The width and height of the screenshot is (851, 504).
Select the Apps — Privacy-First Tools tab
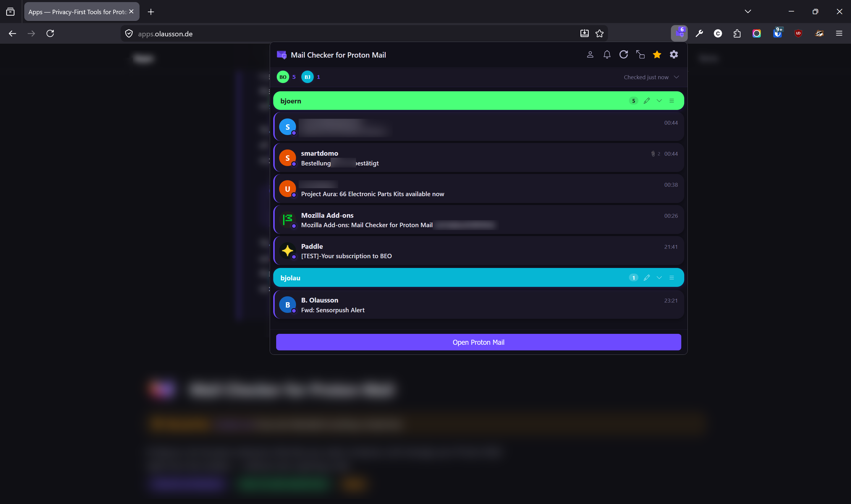(x=82, y=12)
